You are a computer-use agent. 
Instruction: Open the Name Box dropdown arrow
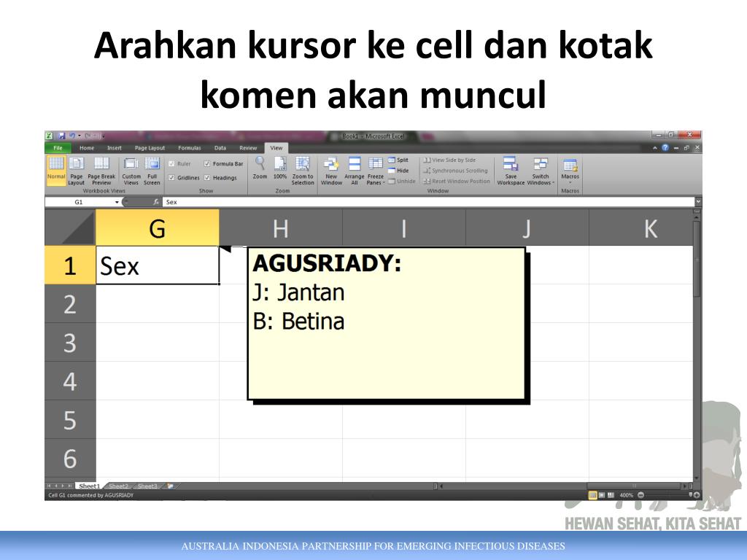click(117, 203)
